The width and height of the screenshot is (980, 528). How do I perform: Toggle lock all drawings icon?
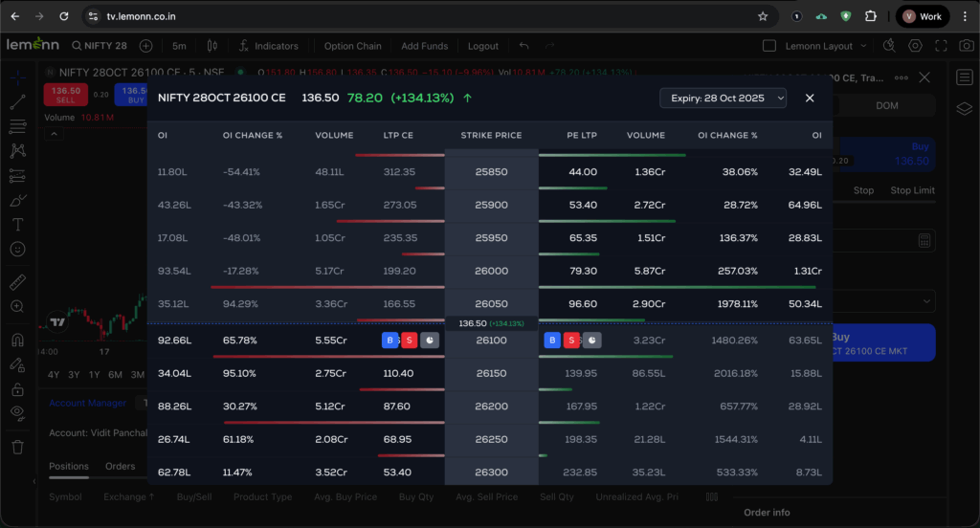click(x=17, y=389)
